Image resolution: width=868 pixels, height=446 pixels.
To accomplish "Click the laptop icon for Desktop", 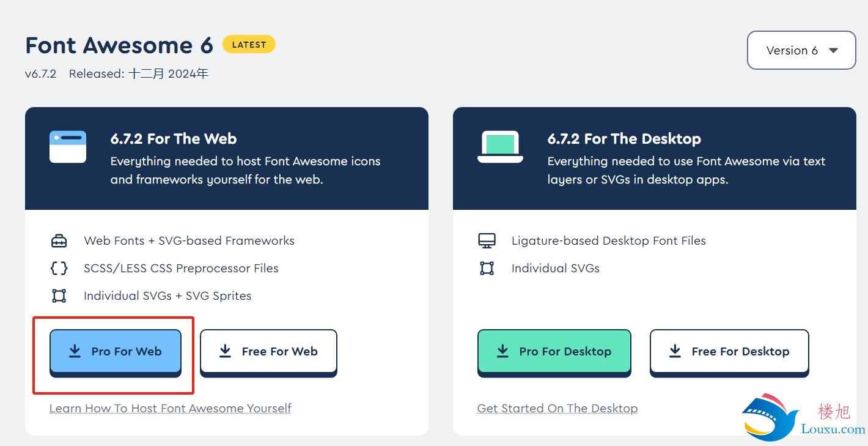I will click(500, 147).
